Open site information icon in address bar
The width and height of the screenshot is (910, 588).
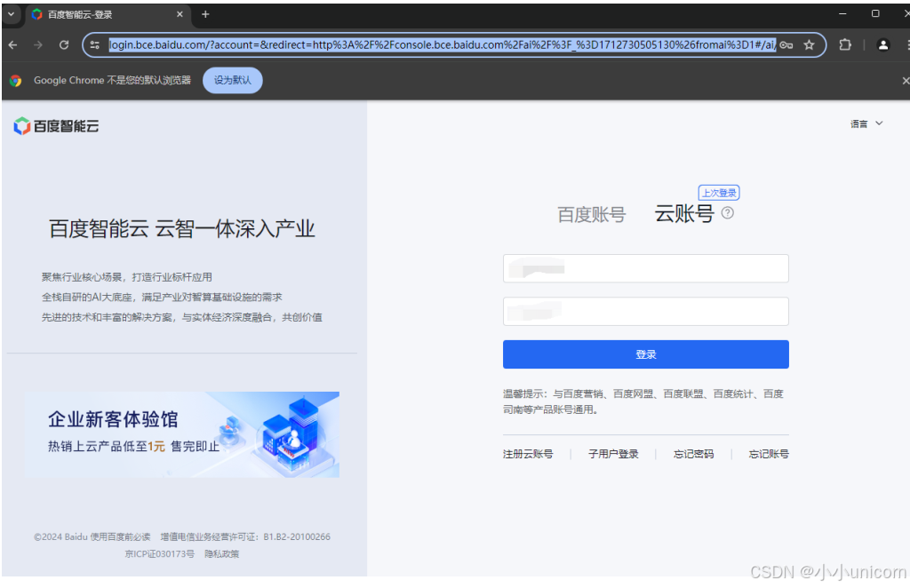(x=95, y=44)
